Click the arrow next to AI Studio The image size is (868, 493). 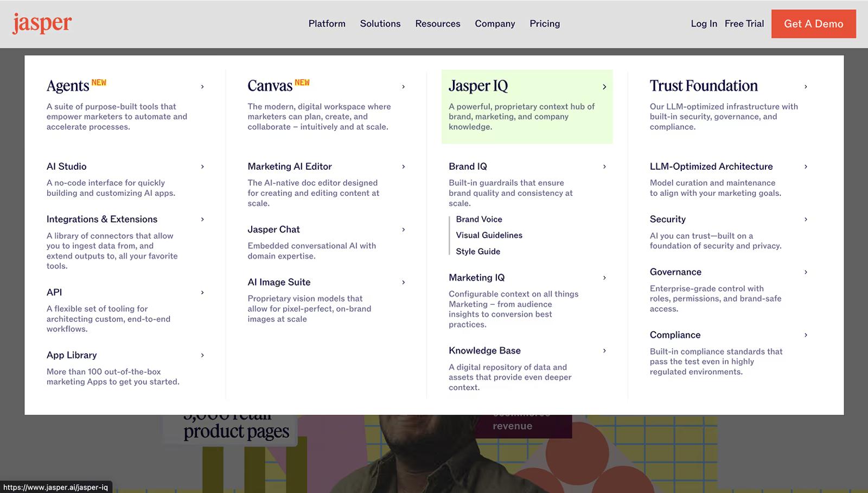coord(202,167)
